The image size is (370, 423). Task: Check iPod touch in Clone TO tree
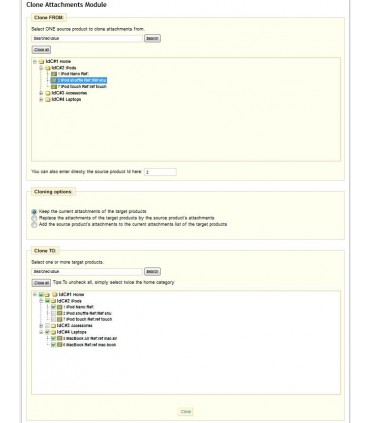pyautogui.click(x=53, y=319)
